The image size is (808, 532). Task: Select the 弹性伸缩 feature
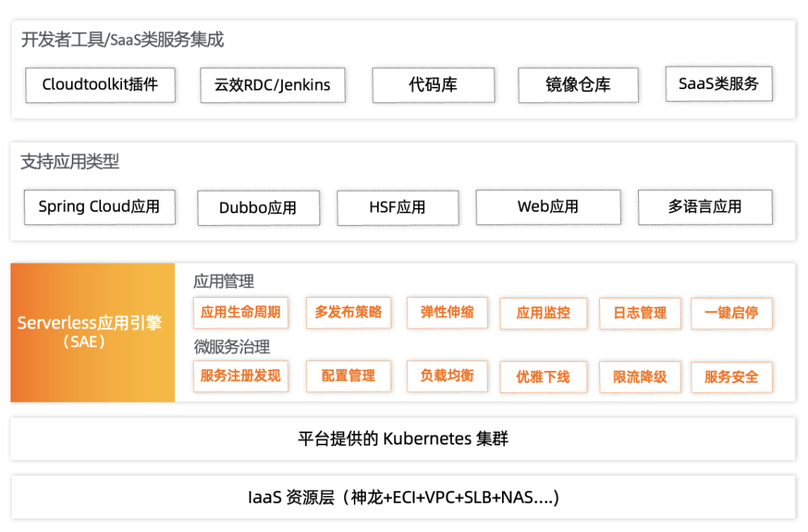coord(447,313)
